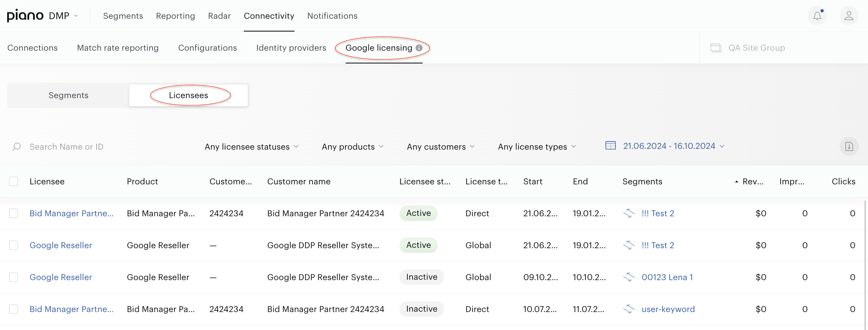Click sync icon next to 00123 Lena 1

629,277
